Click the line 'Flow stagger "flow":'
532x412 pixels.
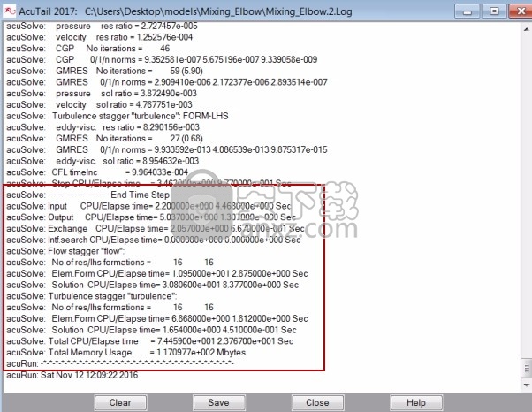(x=65, y=251)
